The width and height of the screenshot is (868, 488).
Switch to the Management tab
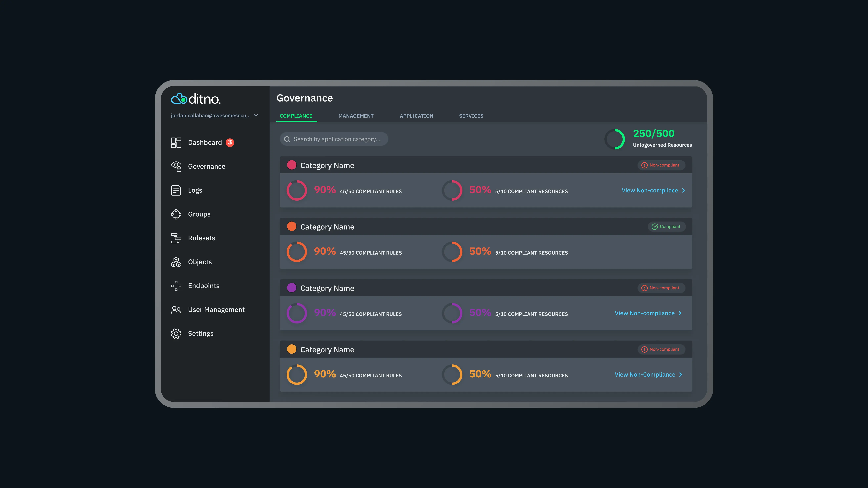point(356,116)
